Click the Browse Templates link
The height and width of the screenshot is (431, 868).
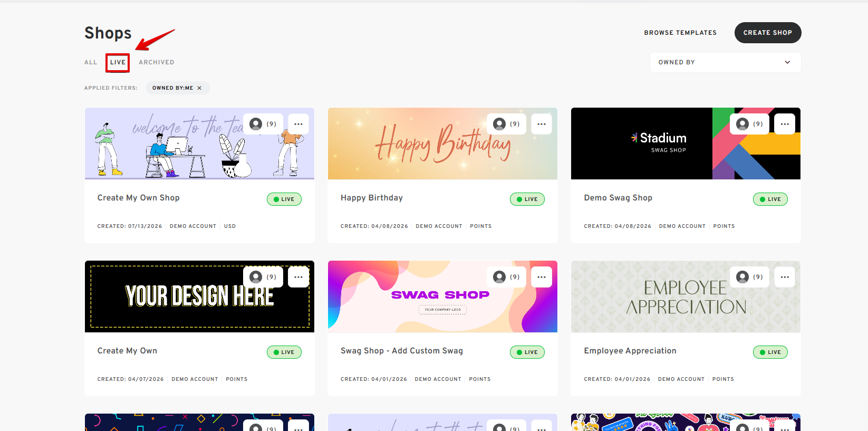680,33
